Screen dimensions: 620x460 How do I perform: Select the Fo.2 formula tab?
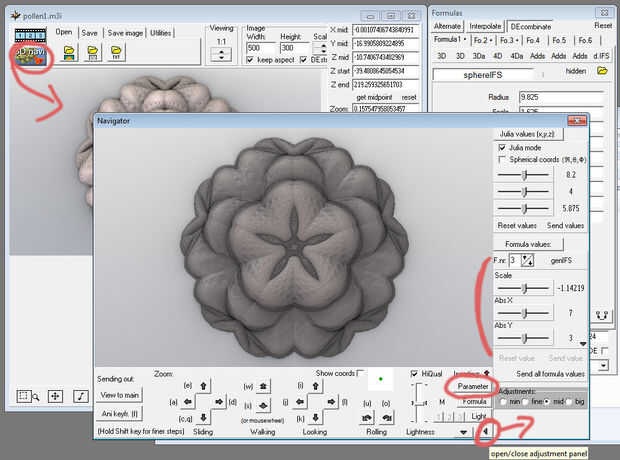coord(483,40)
